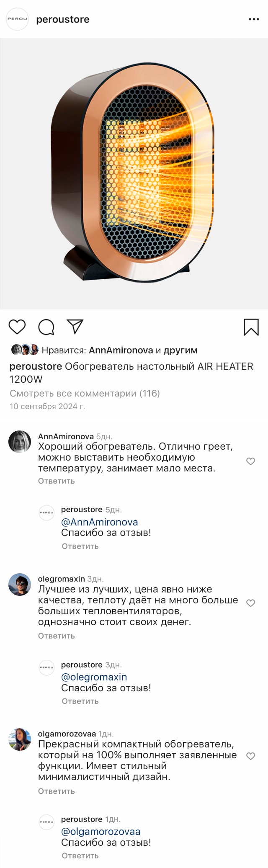
Task: Expand all 116 comments
Action: pos(85,393)
